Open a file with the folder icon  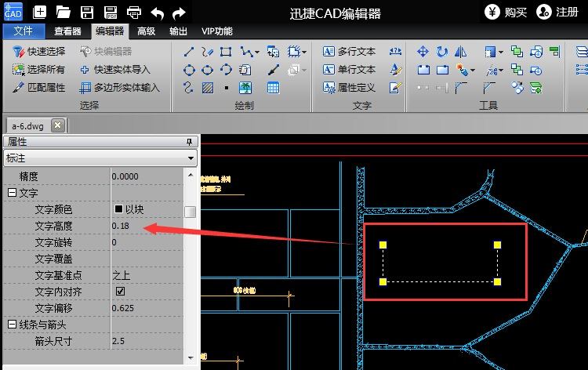tap(64, 12)
